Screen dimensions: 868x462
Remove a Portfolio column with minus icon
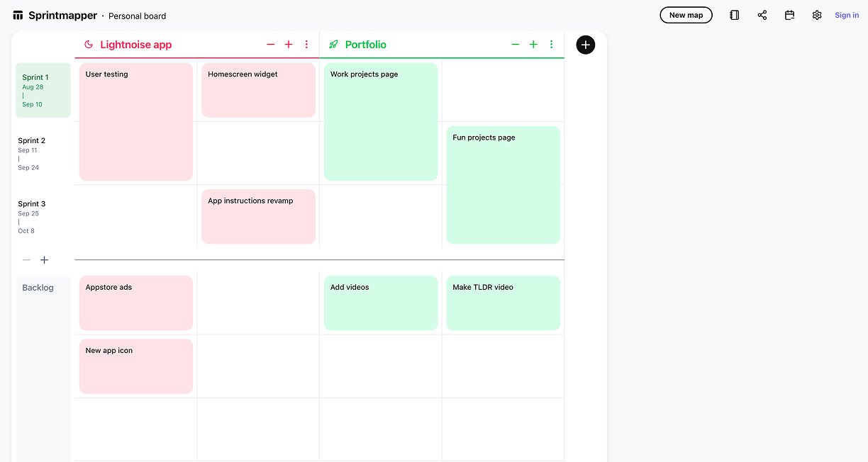[516, 45]
